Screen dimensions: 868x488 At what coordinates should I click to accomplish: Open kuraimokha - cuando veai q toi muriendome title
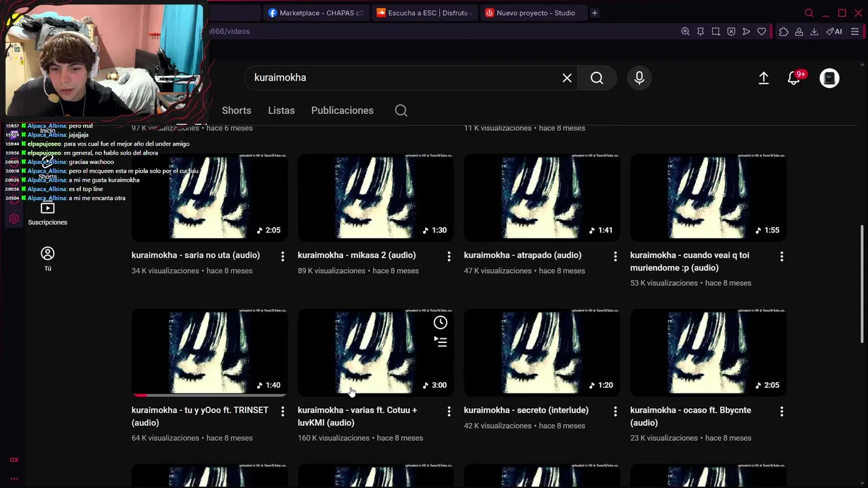(690, 262)
